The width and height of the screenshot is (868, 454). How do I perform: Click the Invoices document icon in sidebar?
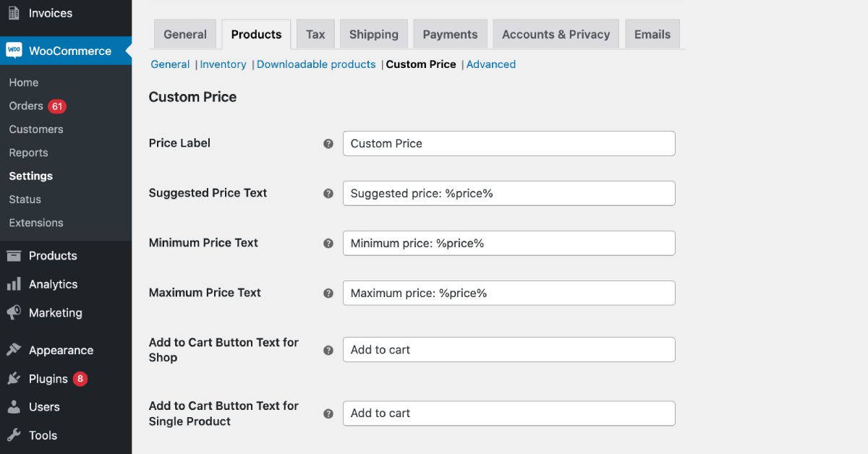[14, 13]
